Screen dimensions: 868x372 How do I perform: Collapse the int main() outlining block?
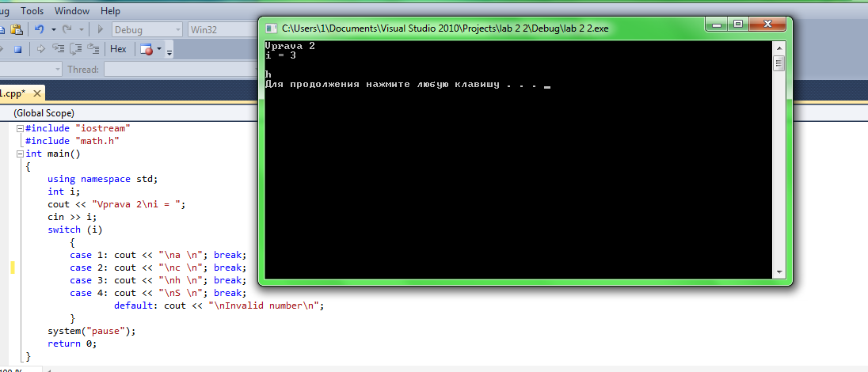(x=21, y=154)
